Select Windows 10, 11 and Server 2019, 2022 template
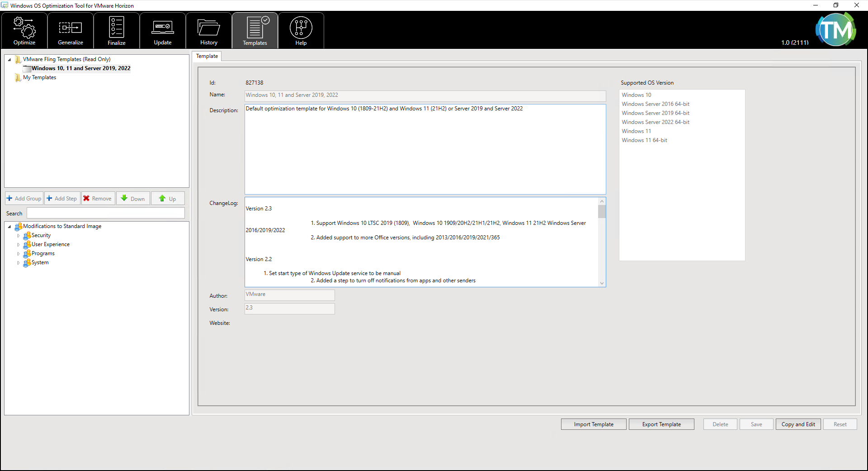This screenshot has width=868, height=471. coord(81,68)
